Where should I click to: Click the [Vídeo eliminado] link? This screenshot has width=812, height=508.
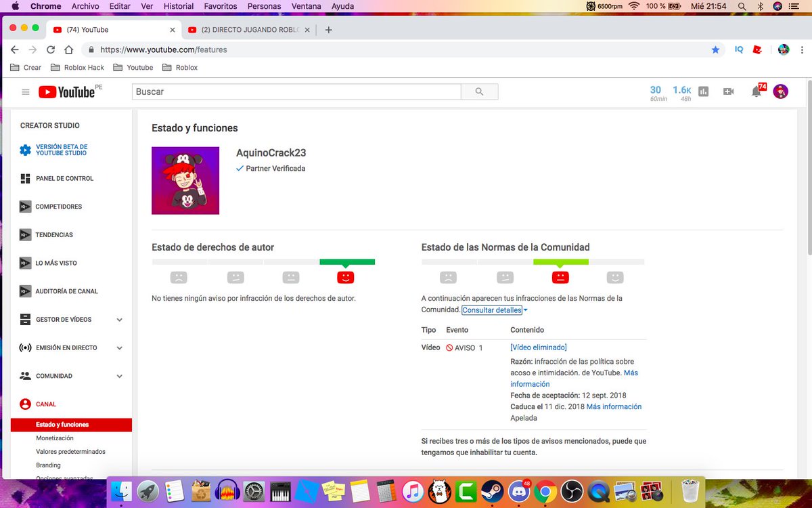[539, 347]
